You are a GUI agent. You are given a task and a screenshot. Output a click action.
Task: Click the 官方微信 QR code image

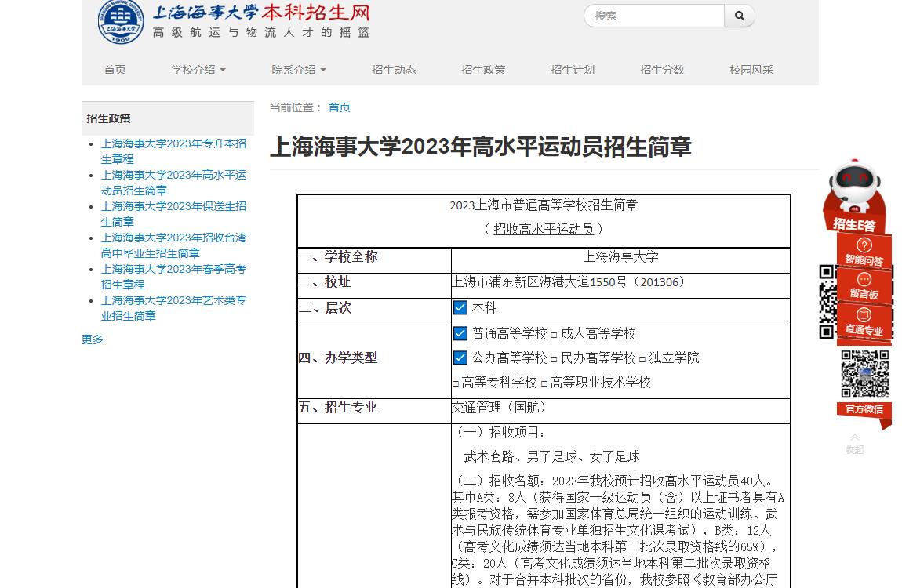(864, 374)
